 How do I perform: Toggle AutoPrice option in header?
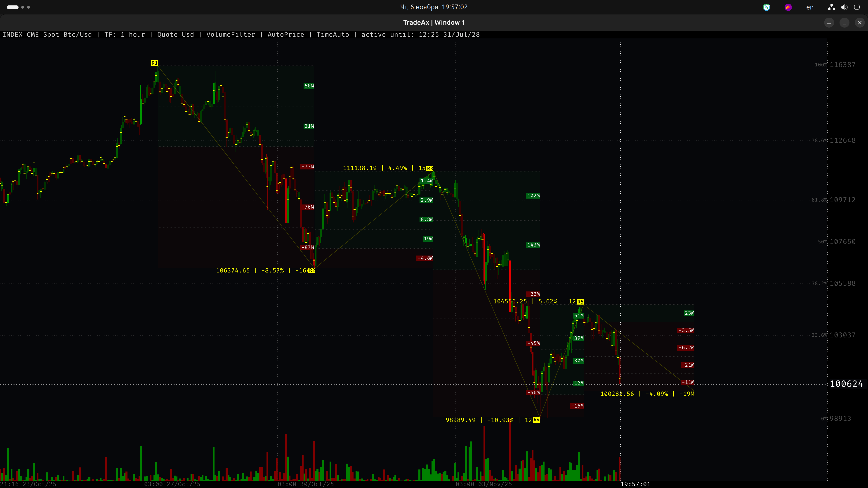(x=286, y=34)
